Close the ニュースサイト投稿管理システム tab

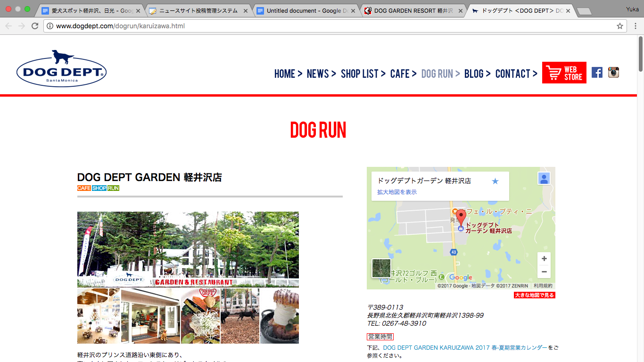(x=245, y=11)
